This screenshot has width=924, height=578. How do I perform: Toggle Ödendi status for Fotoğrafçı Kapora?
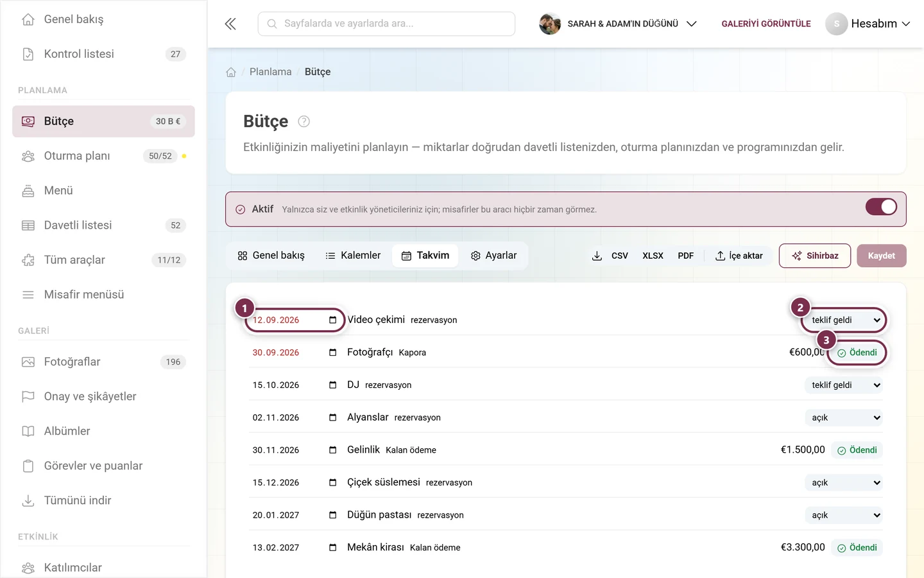click(857, 353)
